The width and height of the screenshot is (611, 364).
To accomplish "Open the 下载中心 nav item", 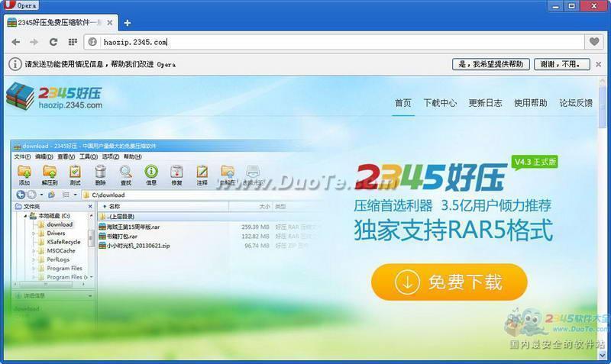I will tap(440, 103).
